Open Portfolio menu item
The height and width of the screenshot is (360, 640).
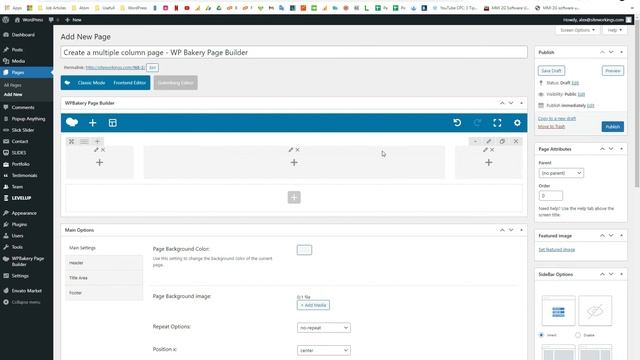20,164
